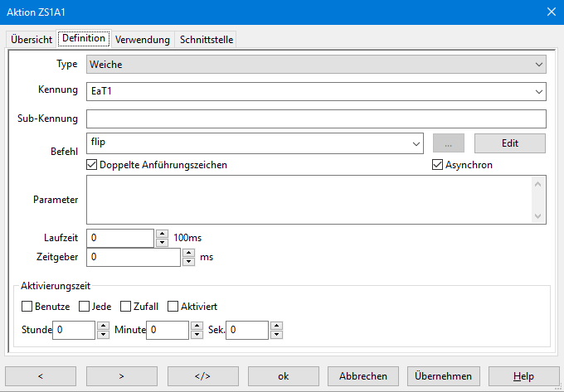Open the Schnittstelle tab
564x392 pixels.
click(207, 39)
